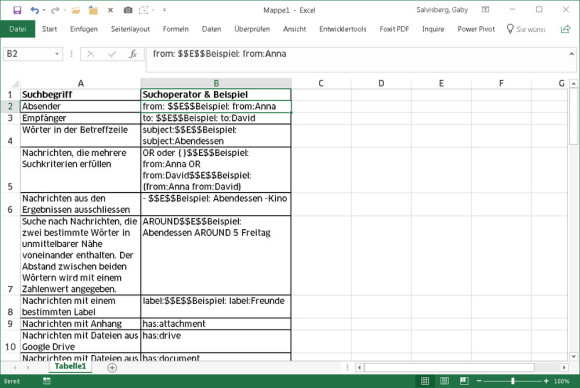Select the cell 'Wörter in der Betreffzeile'
This screenshot has width=580, height=388.
coord(80,136)
